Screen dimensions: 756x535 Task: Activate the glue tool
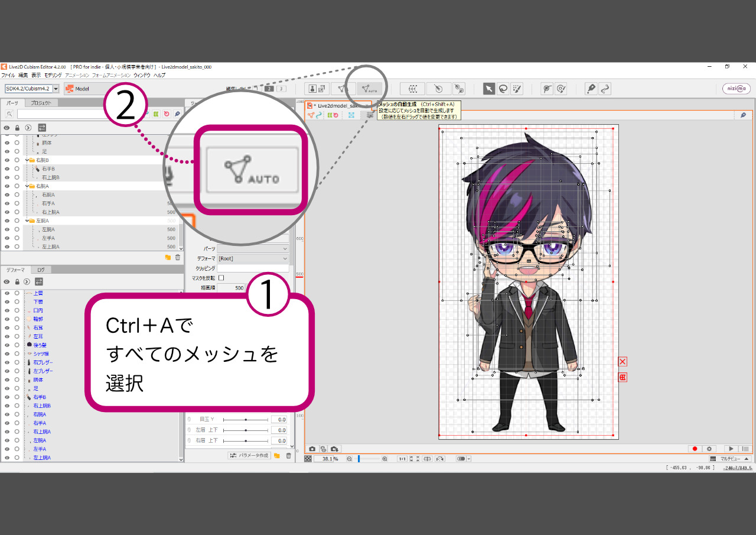[548, 89]
